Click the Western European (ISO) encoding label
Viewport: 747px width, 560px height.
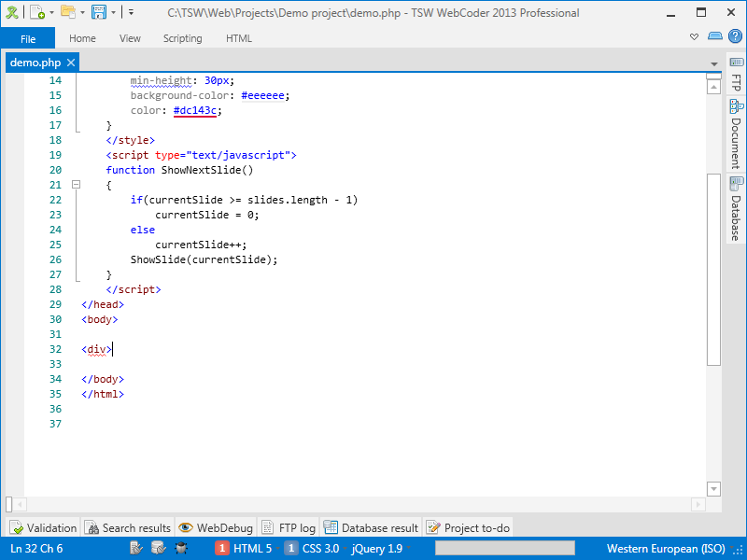(x=666, y=549)
